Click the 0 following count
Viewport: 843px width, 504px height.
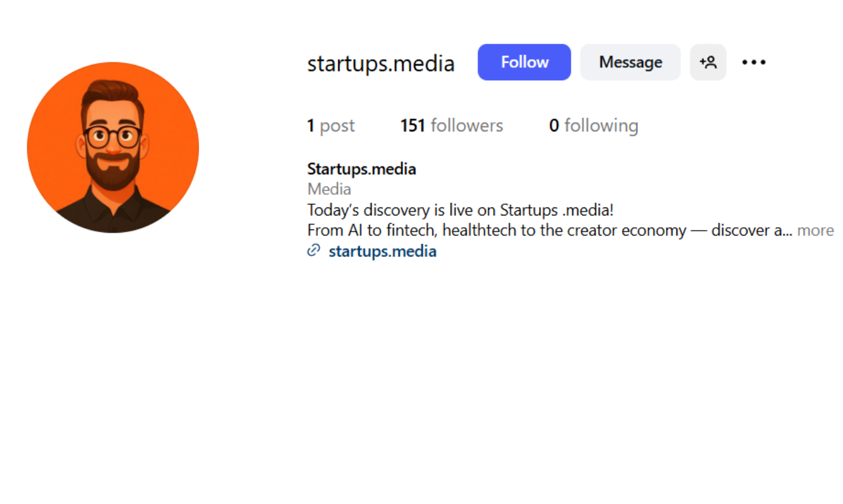point(593,125)
